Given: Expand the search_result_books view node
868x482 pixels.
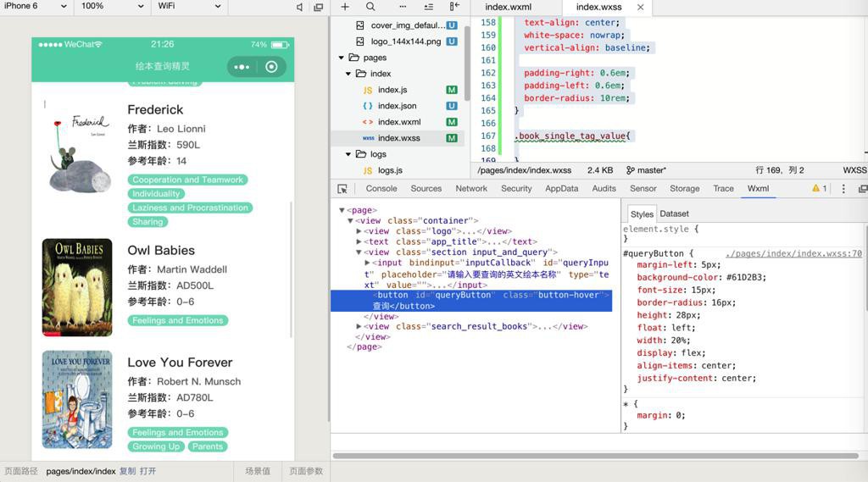Looking at the screenshot, I should [359, 326].
